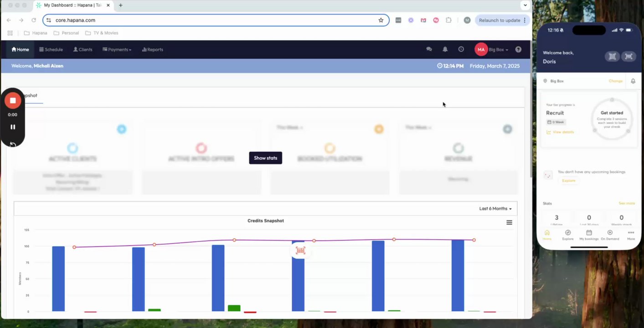Tap the phone app notification bell
Viewport: 644px width, 328px height.
[633, 81]
